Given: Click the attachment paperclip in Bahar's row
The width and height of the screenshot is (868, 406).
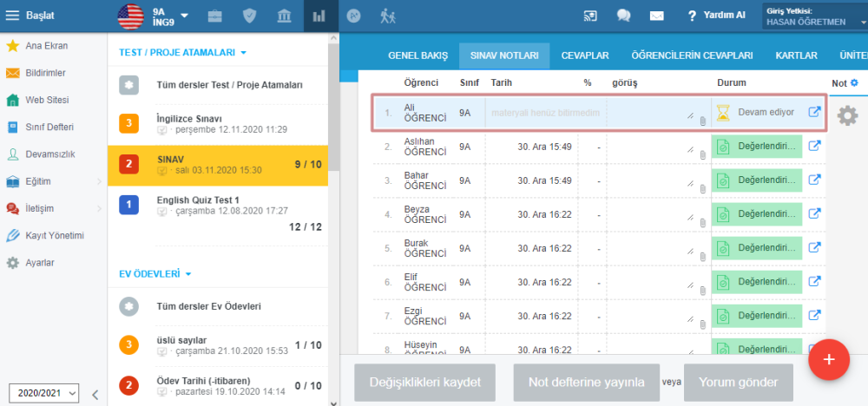Looking at the screenshot, I should (702, 189).
